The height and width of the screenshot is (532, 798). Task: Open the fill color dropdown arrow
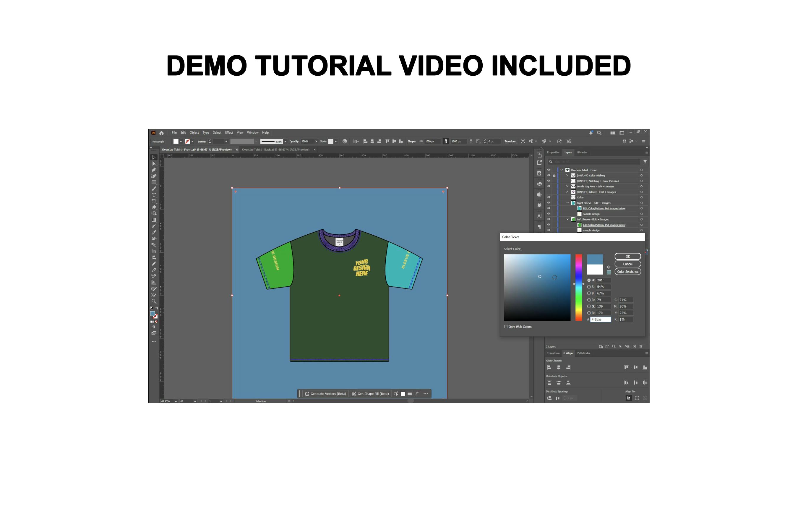point(181,142)
